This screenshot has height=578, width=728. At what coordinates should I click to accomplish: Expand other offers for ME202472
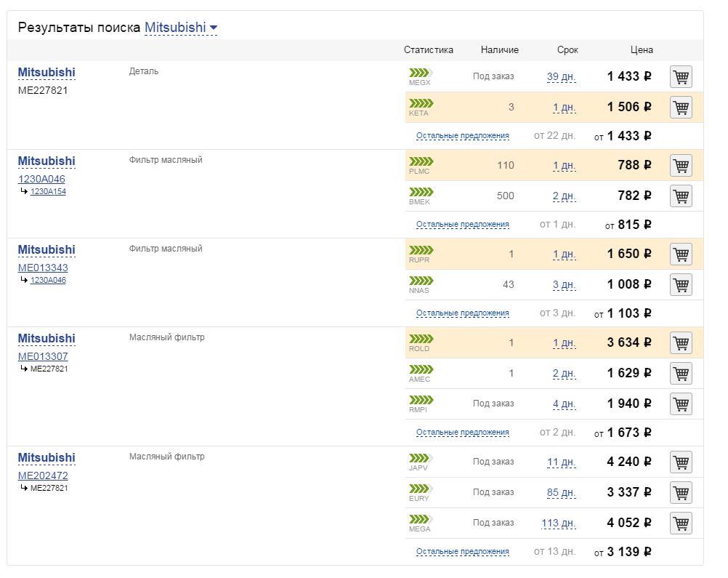coord(462,552)
